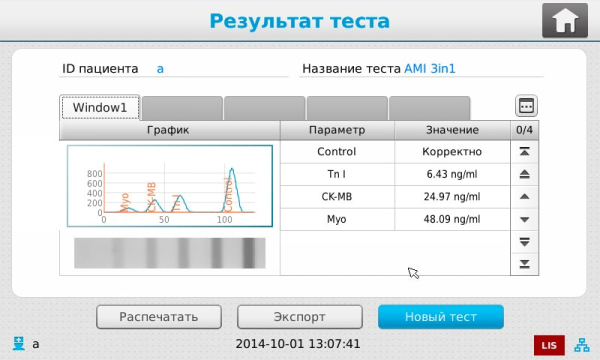Select the last empty gray tab
This screenshot has height=360, width=600.
click(x=429, y=108)
